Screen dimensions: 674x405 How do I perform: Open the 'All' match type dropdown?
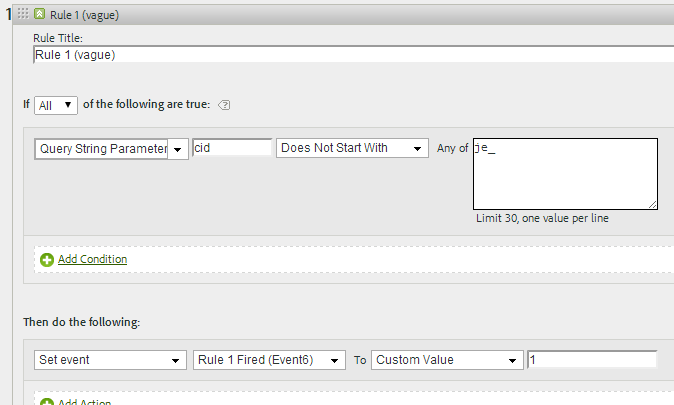click(x=55, y=104)
